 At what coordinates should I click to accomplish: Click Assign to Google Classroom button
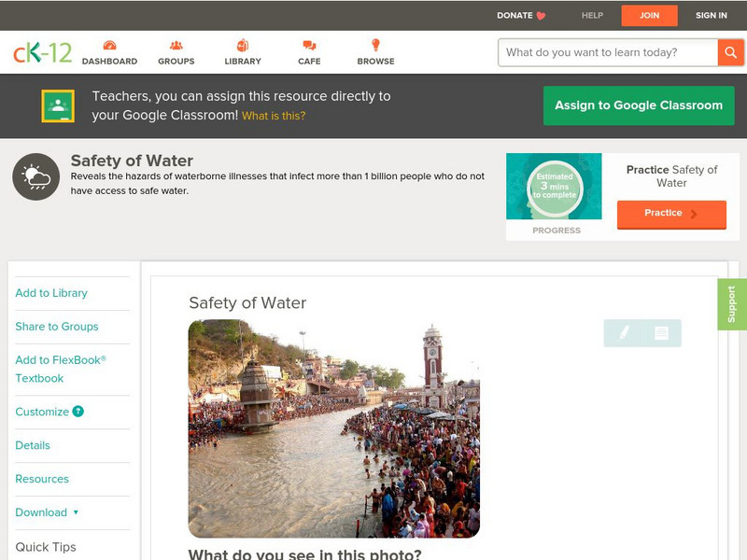pyautogui.click(x=639, y=105)
